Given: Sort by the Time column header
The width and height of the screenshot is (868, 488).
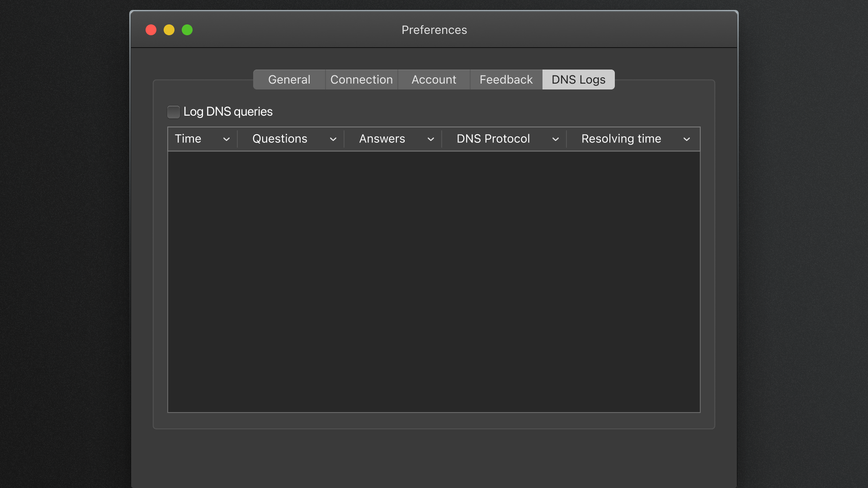Looking at the screenshot, I should tap(188, 139).
